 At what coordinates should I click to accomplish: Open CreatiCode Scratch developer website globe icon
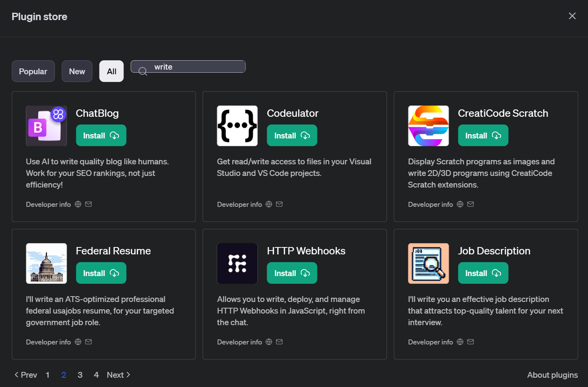460,204
